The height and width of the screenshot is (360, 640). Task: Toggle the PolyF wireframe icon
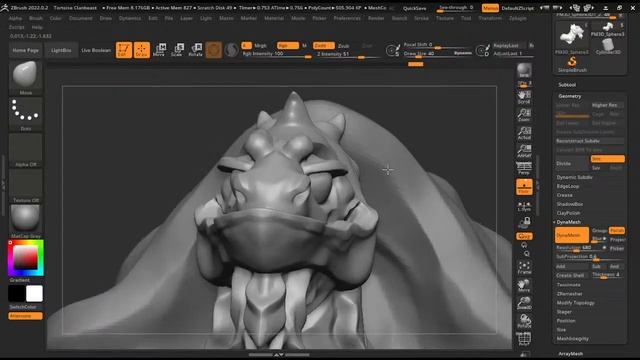pyautogui.click(x=524, y=339)
